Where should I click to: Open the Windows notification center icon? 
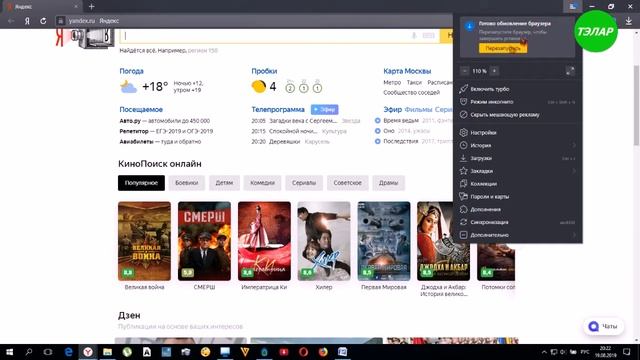(627, 352)
